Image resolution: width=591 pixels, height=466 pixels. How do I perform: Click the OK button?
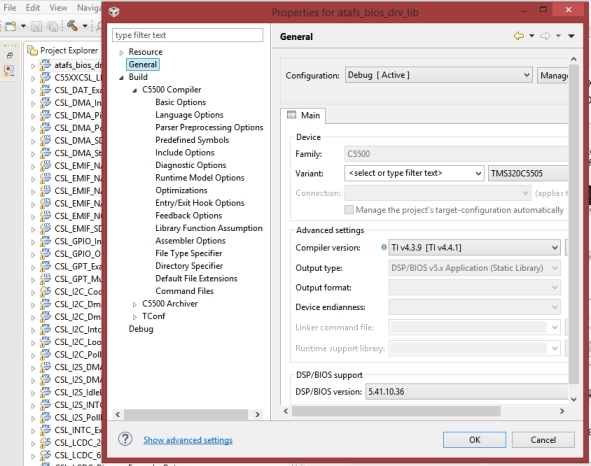[474, 440]
